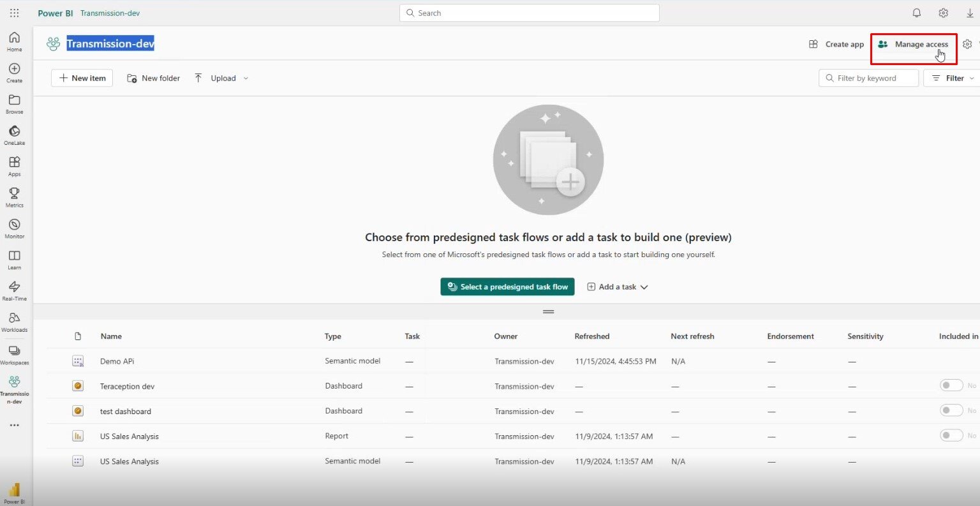Screen dimensions: 980x506
Task: Open Apps in the sidebar
Action: (x=14, y=167)
